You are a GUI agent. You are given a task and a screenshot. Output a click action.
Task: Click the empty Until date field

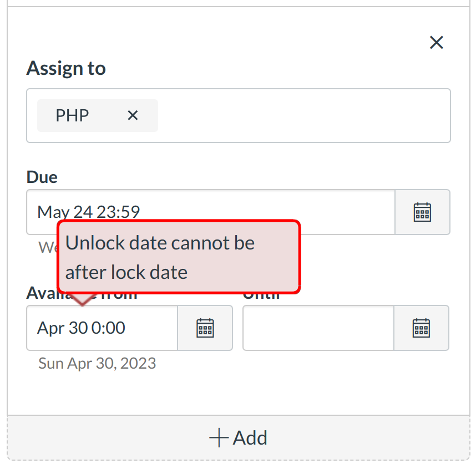[318, 328]
